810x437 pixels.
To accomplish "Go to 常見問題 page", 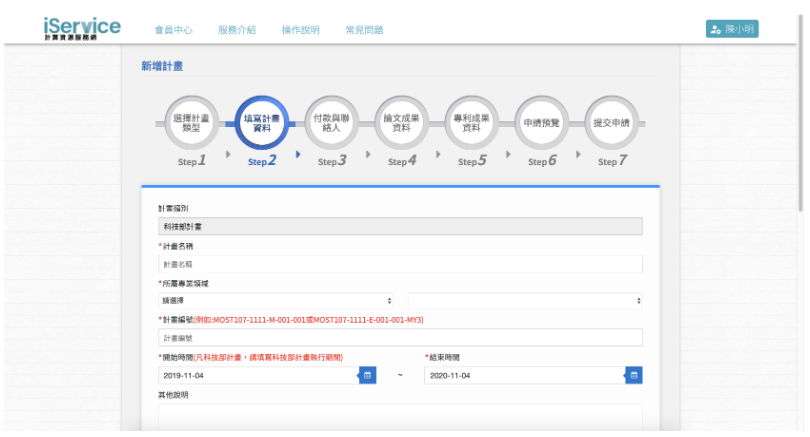I will (x=363, y=30).
